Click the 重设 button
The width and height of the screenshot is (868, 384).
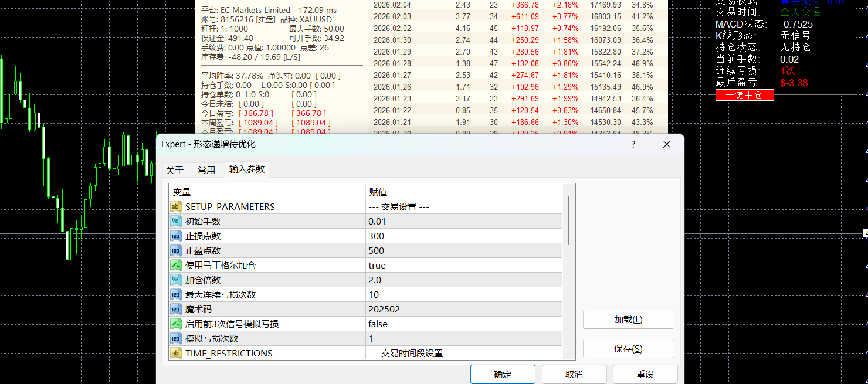click(x=645, y=374)
